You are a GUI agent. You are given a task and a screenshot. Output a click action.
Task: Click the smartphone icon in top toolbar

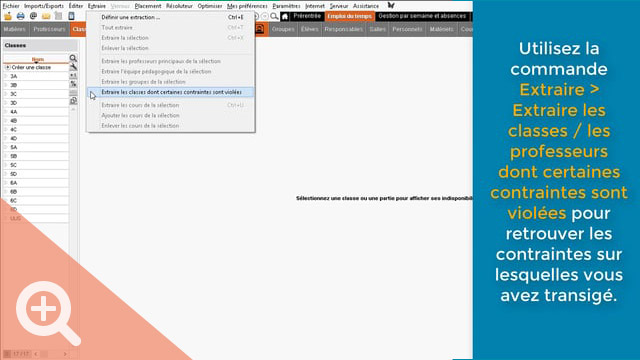pos(71,16)
